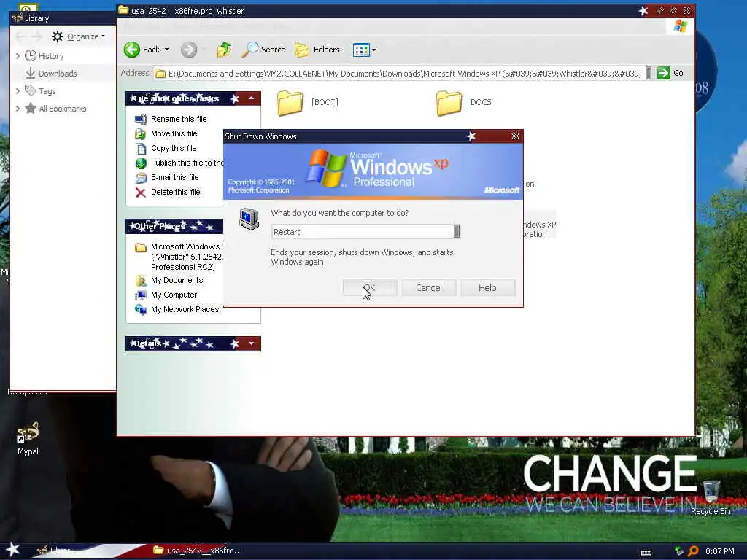This screenshot has width=747, height=560.
Task: Click the star Start button on taskbar
Action: point(13,550)
